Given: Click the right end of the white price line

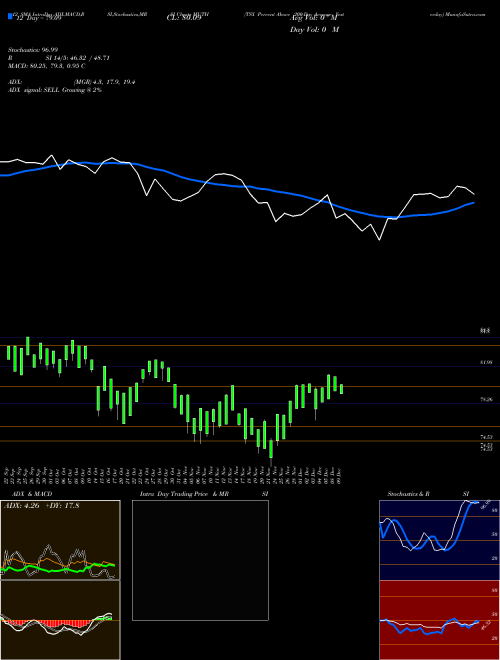Looking at the screenshot, I should pyautogui.click(x=473, y=194).
